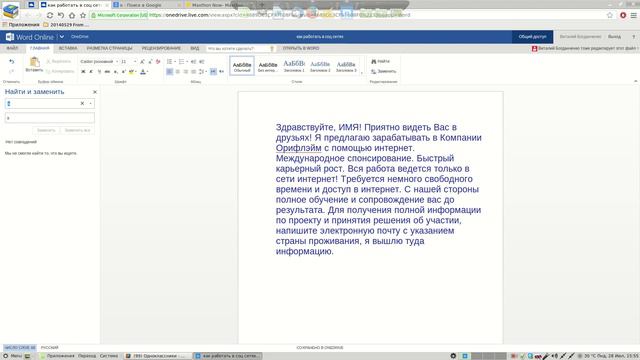Image resolution: width=640 pixels, height=360 pixels.
Task: Open the highlight color dropdown arrow
Action: [x=136, y=71]
